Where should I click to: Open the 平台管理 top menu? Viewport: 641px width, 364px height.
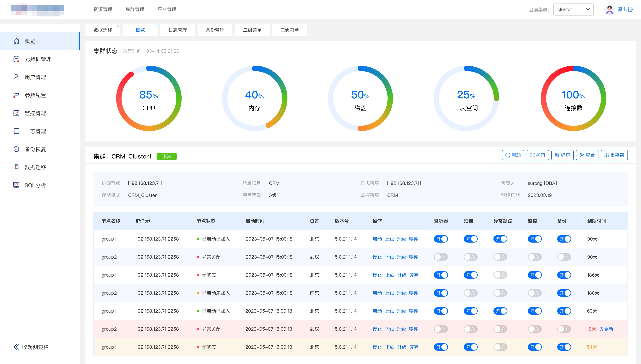(x=167, y=10)
